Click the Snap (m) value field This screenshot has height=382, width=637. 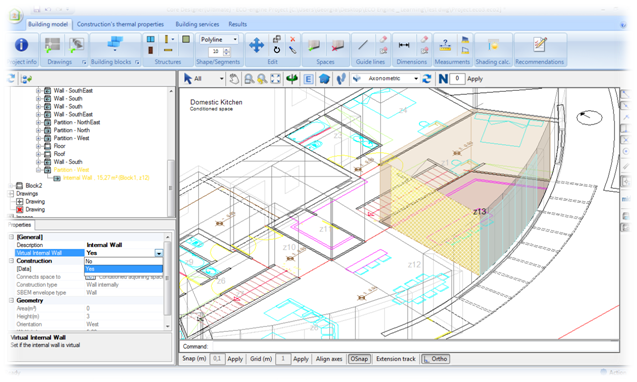(217, 359)
